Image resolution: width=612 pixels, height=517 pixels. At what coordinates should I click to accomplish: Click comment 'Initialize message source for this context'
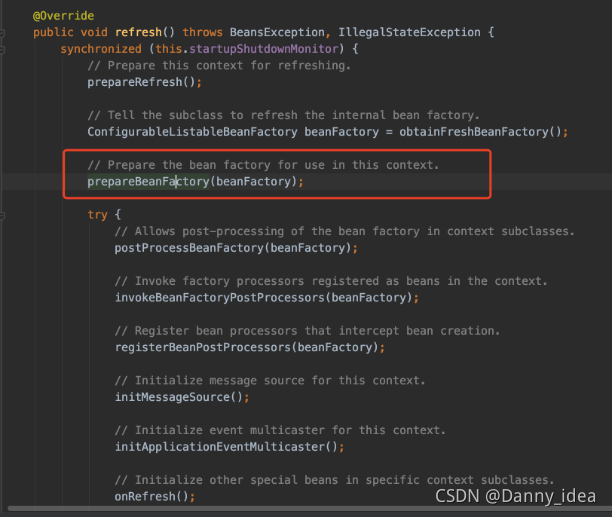[x=270, y=381]
